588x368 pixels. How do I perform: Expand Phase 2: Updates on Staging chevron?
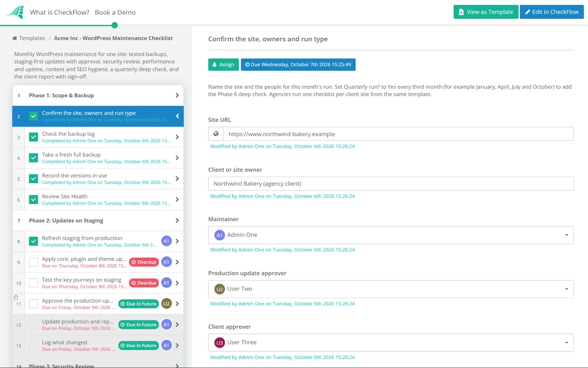click(177, 220)
